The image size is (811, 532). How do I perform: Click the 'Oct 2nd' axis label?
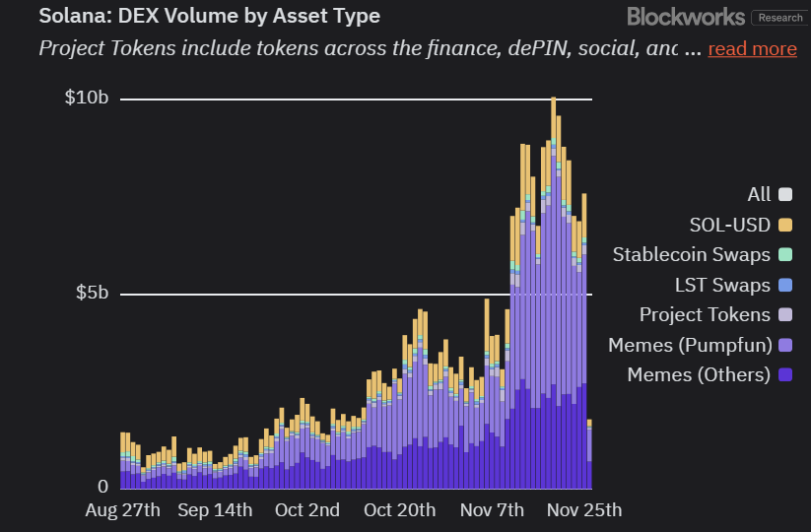pos(307,510)
